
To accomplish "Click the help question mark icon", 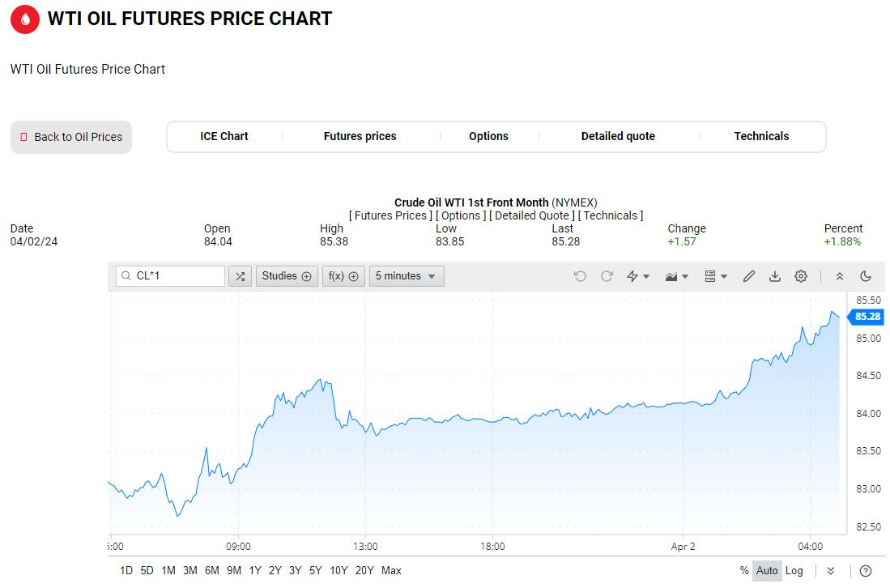I will pyautogui.click(x=866, y=570).
